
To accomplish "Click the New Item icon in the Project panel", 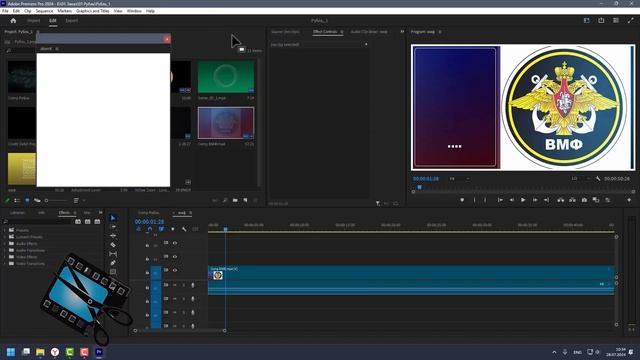I will [x=245, y=200].
